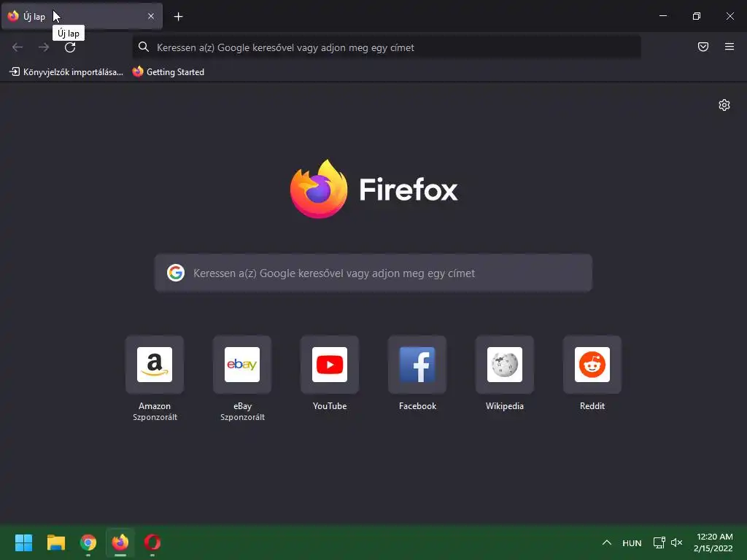Screen dimensions: 747x560
Task: Restore down the Firefox window
Action: click(697, 16)
